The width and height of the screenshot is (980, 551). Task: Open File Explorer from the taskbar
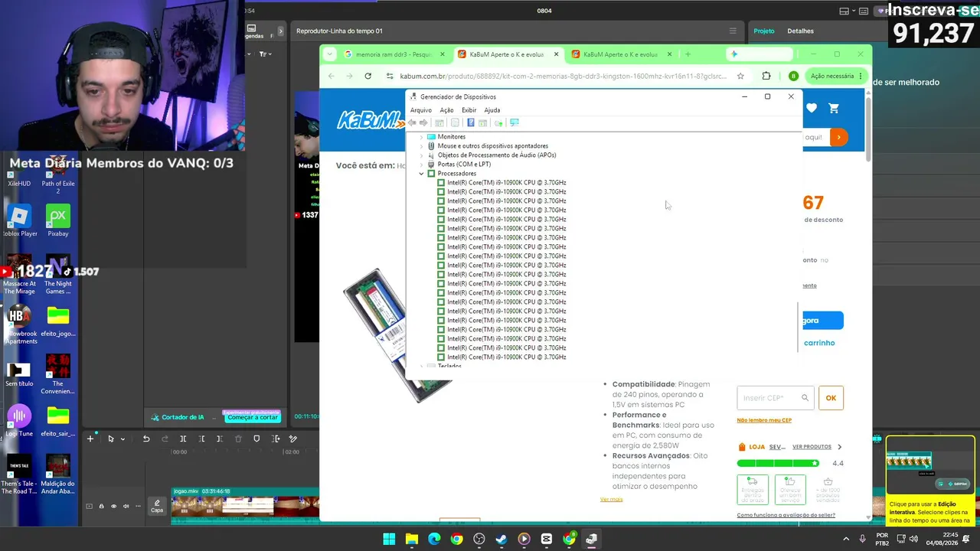pyautogui.click(x=412, y=539)
